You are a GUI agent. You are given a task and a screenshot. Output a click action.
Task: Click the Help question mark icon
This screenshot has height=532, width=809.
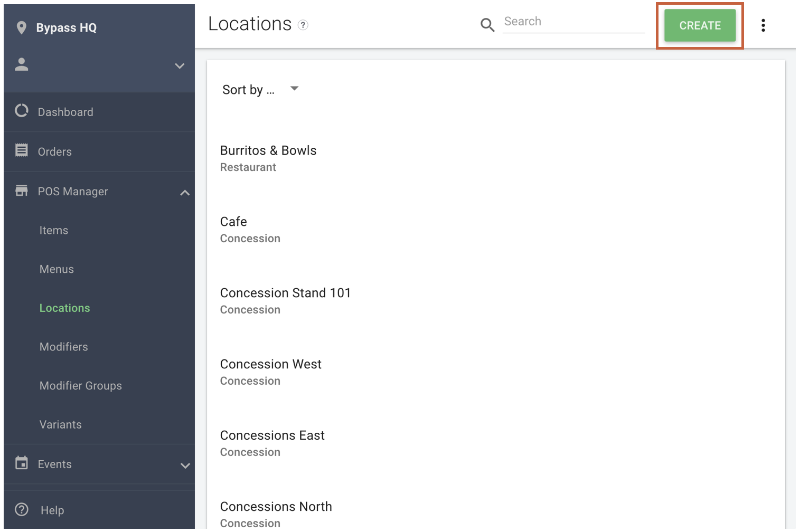[22, 509]
